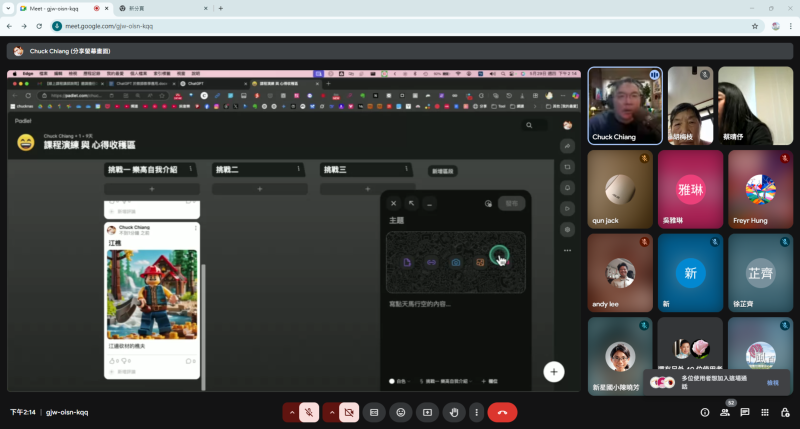800x429 pixels.
Task: Leave call with the red hang-up button
Action: (502, 412)
